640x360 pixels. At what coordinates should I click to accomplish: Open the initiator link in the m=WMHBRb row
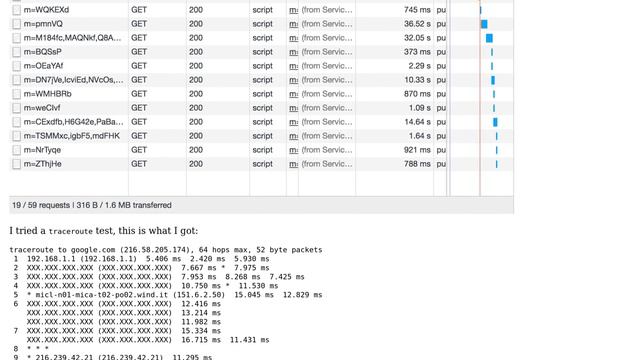(x=293, y=94)
